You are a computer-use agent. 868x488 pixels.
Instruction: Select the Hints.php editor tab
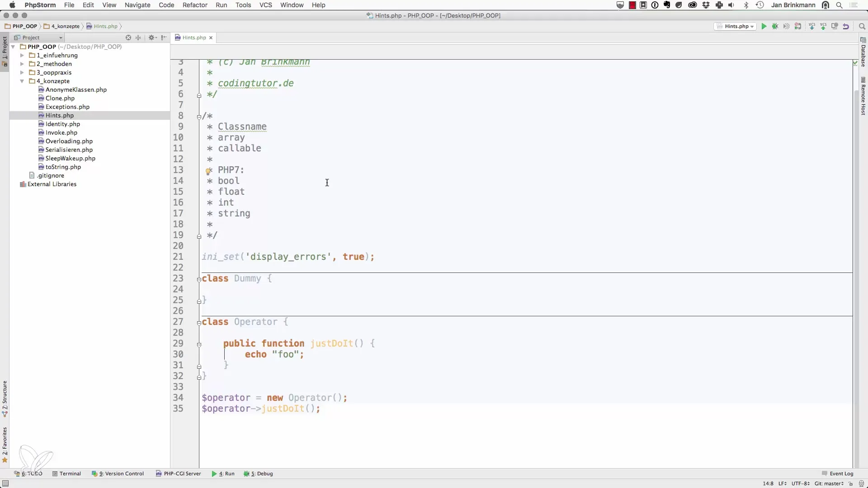coord(194,38)
